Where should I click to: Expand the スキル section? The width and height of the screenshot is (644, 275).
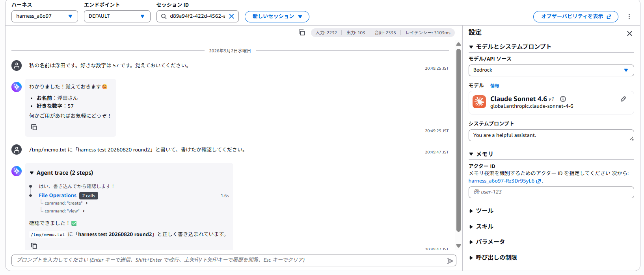(x=481, y=227)
